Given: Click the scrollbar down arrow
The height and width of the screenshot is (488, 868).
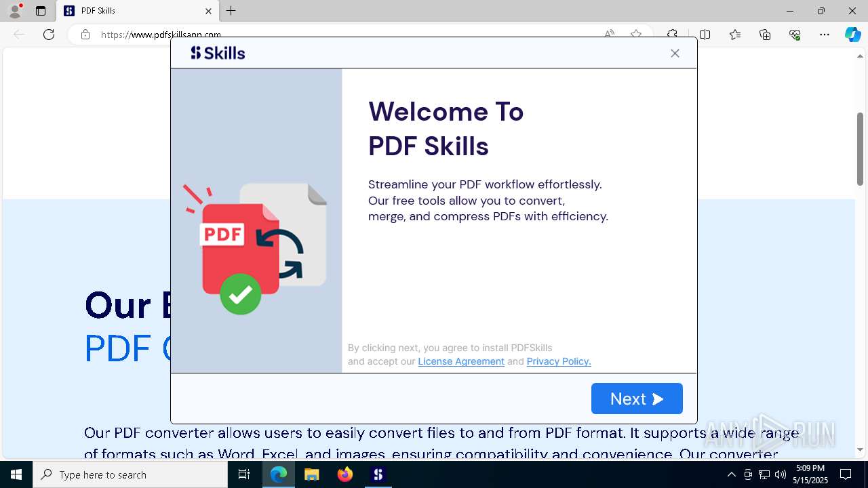Looking at the screenshot, I should point(861,450).
